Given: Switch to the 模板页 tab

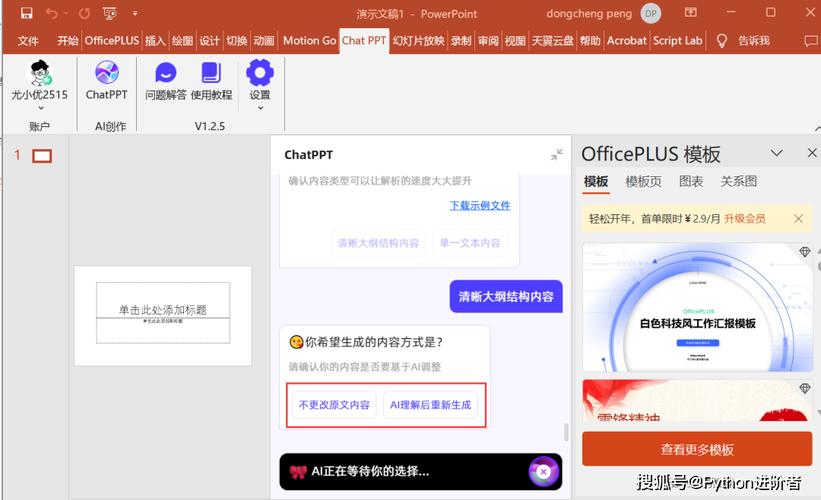Looking at the screenshot, I should [x=644, y=182].
